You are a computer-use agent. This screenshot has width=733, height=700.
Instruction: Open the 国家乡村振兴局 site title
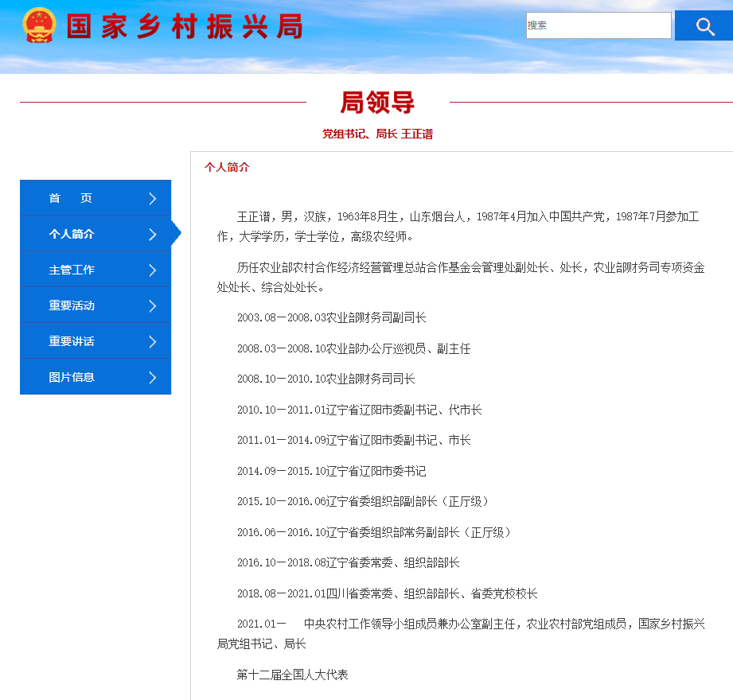click(x=185, y=26)
